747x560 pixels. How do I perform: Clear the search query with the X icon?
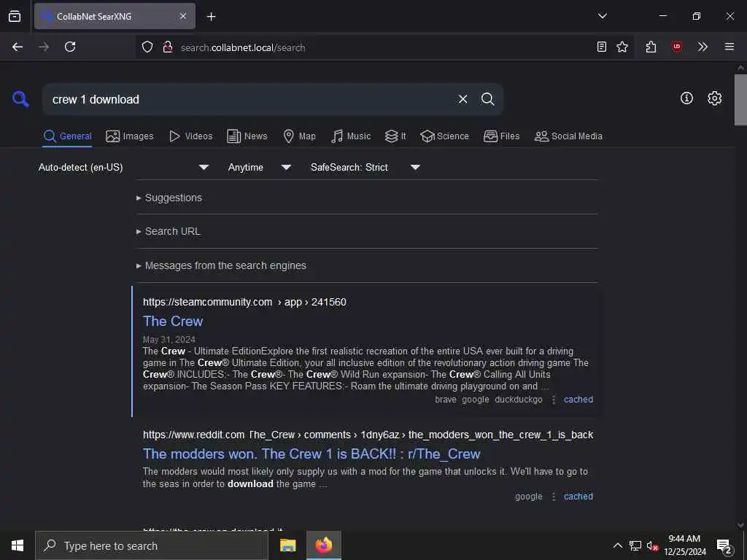(x=462, y=99)
